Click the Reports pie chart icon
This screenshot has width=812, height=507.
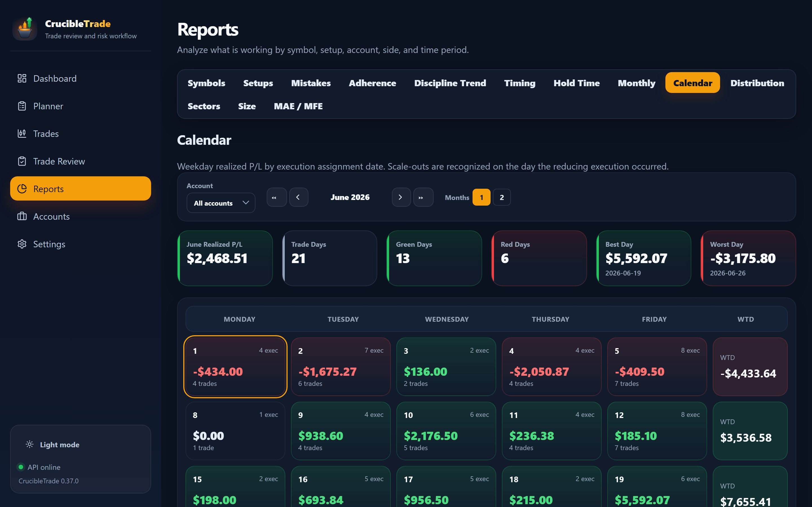(x=22, y=189)
